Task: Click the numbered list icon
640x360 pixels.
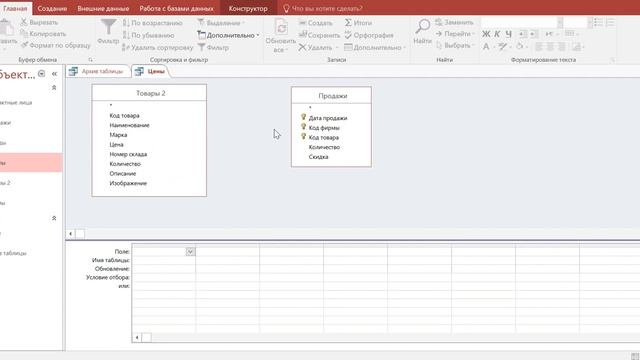Action: coord(610,22)
